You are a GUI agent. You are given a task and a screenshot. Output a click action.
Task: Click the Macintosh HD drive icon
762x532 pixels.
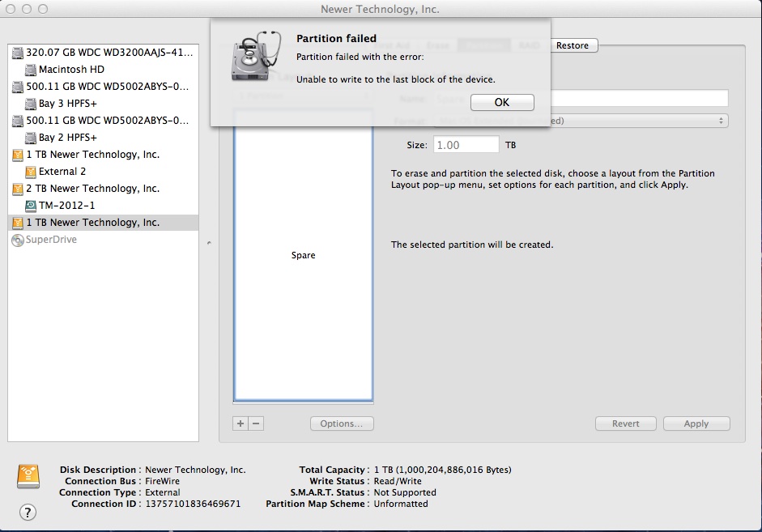31,70
